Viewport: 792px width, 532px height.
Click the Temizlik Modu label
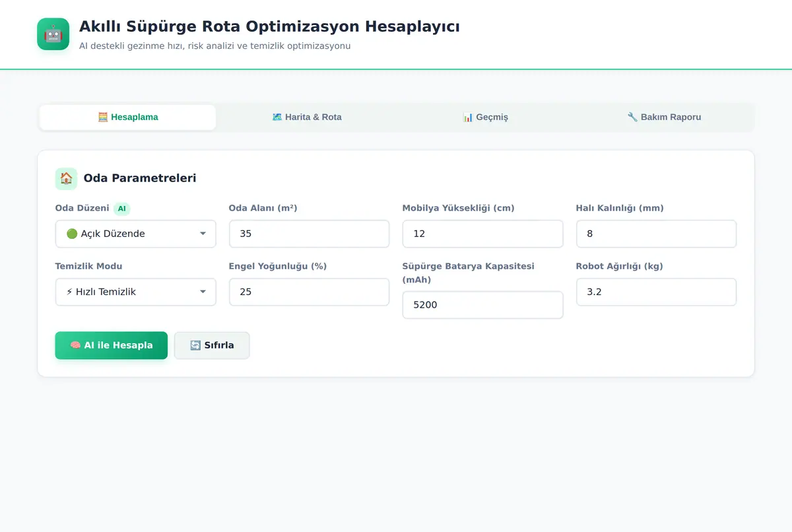pos(88,266)
